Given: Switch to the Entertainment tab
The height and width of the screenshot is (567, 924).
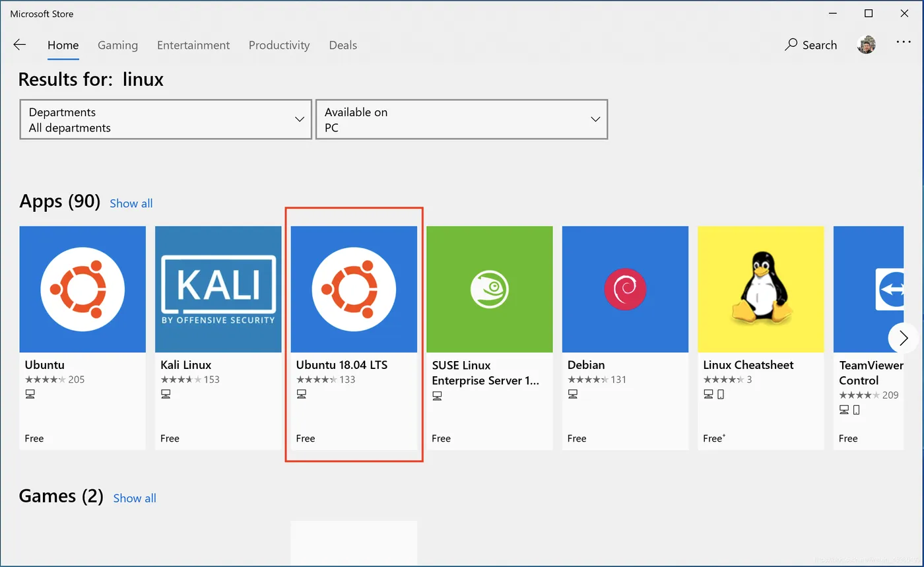Looking at the screenshot, I should [193, 45].
